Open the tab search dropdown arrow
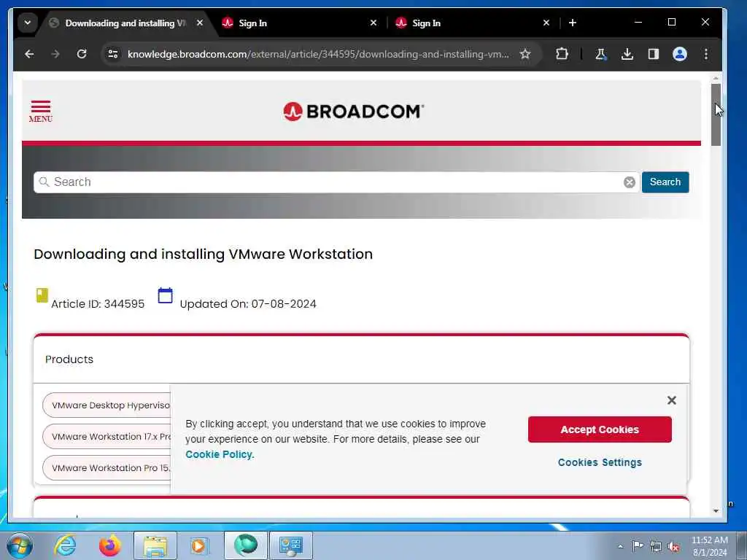Image resolution: width=747 pixels, height=560 pixels. [x=28, y=23]
